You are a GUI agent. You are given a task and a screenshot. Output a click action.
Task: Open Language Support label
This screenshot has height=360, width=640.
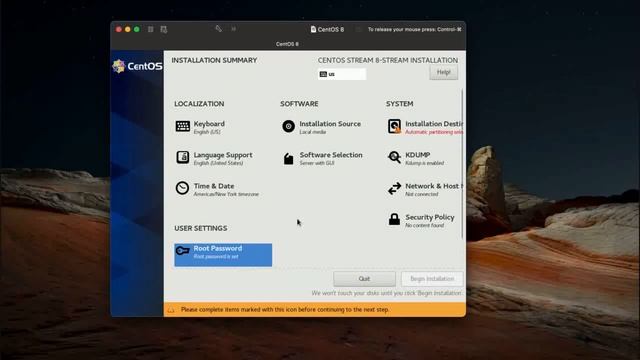click(x=223, y=155)
